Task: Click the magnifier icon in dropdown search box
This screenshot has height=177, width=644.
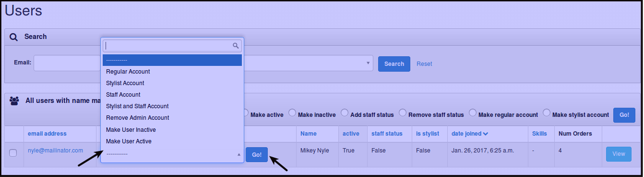Action: tap(236, 46)
